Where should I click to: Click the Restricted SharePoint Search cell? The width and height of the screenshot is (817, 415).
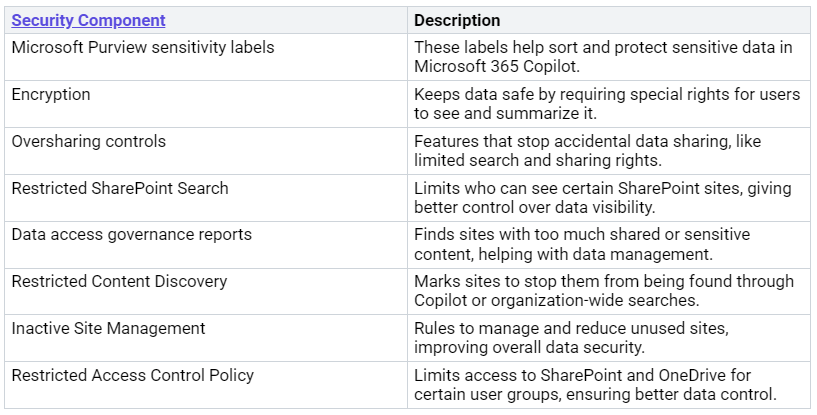(x=120, y=188)
